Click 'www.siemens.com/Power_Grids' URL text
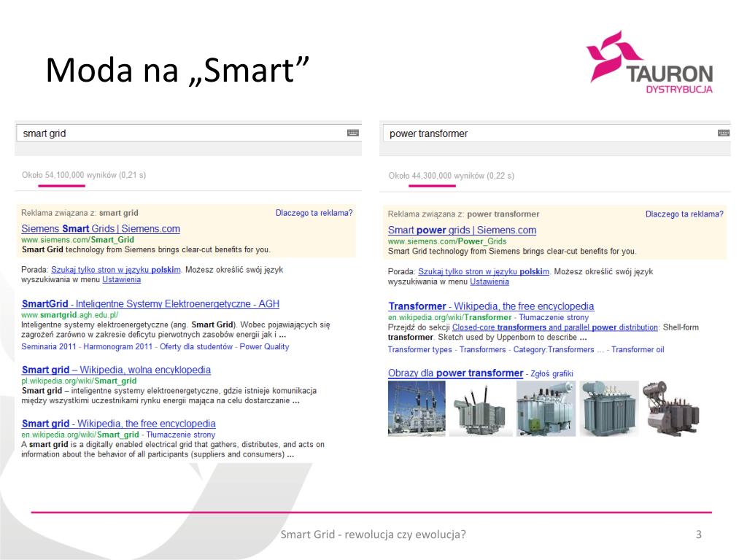This screenshot has height=560, width=747. [447, 241]
